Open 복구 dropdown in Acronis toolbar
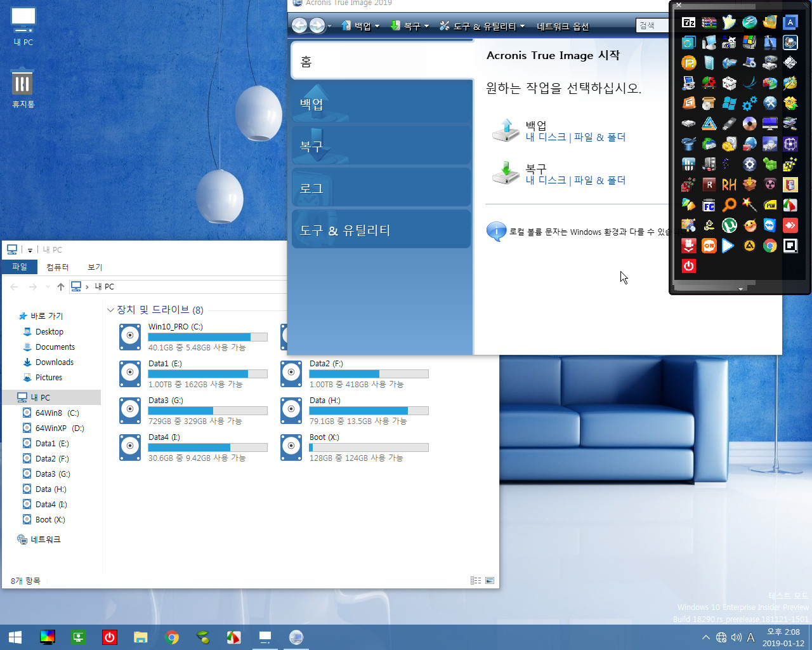Screen dimensions: 812x650 pyautogui.click(x=410, y=26)
